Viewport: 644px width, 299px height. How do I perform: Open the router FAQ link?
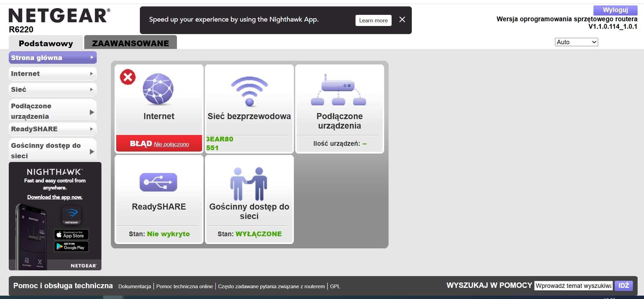[272, 286]
